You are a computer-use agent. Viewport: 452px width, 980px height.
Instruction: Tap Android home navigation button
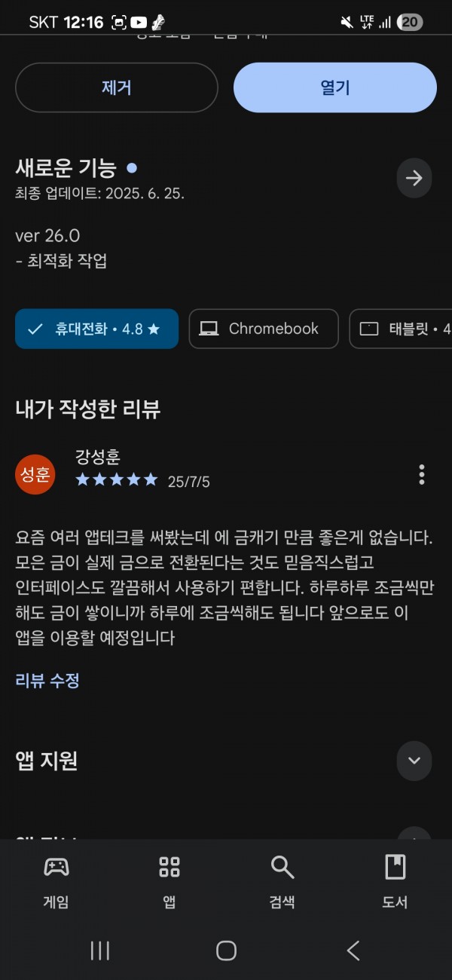tap(226, 951)
